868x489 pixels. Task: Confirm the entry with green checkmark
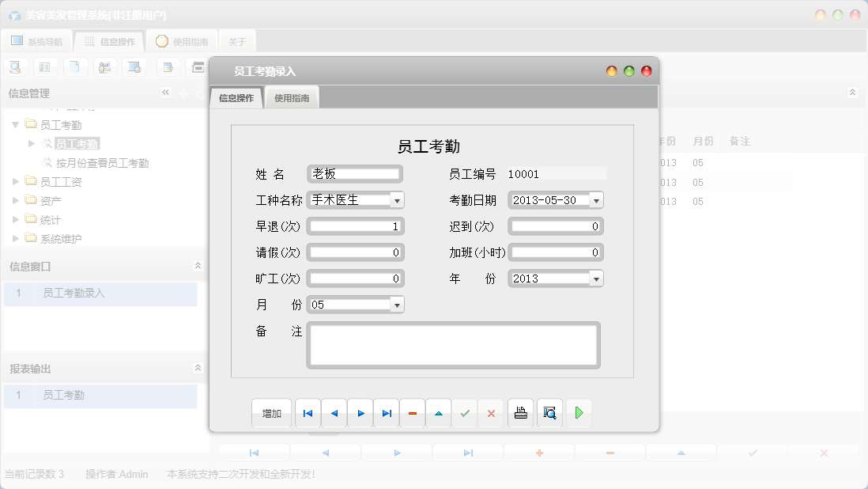464,412
